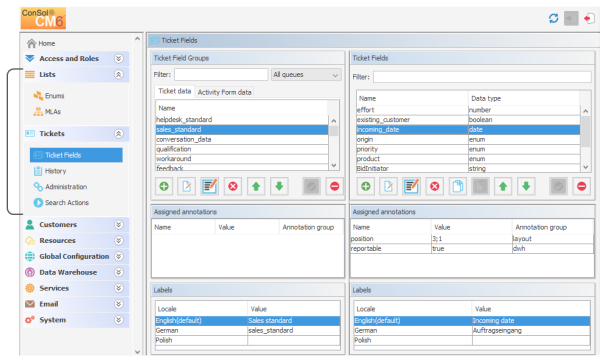Click the refresh icon at top right
Viewport: 600px width, 362px height.
click(x=553, y=18)
